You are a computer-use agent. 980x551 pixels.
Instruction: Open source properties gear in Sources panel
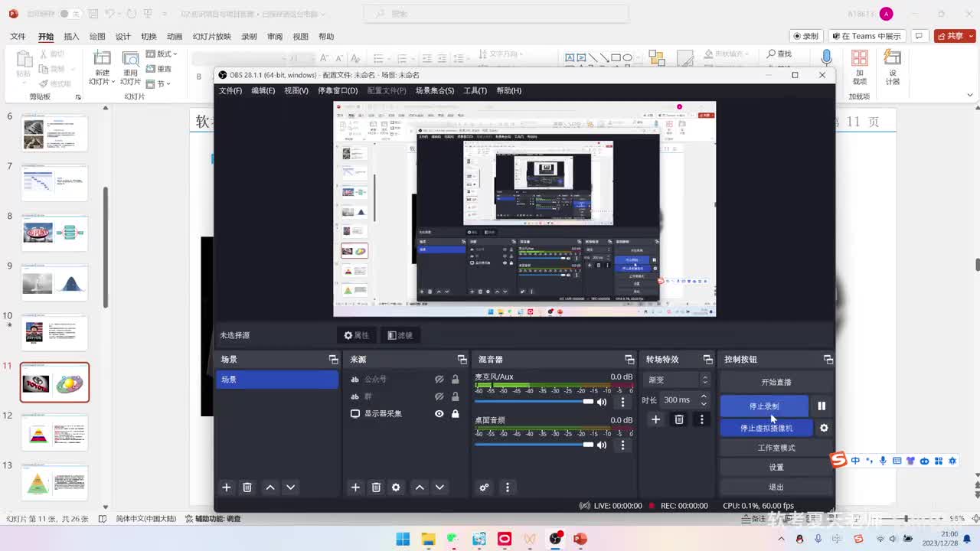click(x=396, y=487)
